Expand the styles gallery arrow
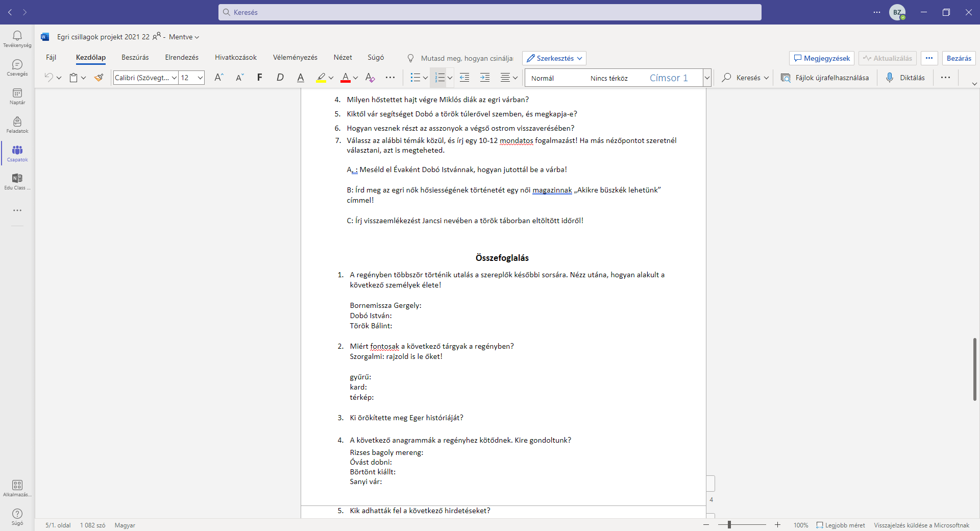Viewport: 980px width, 531px height. coord(707,78)
